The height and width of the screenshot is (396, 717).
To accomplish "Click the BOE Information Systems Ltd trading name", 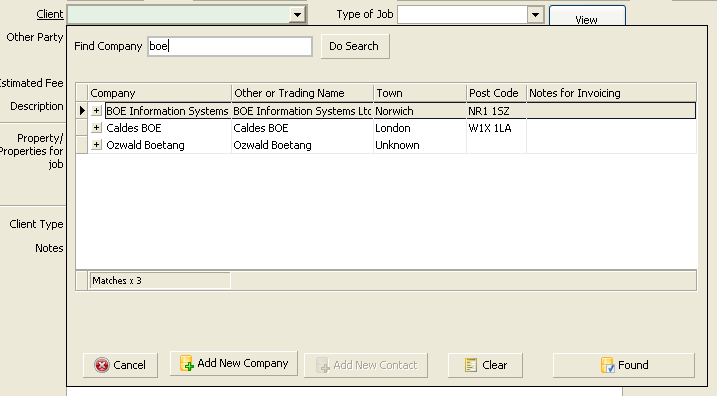I will pyautogui.click(x=302, y=111).
